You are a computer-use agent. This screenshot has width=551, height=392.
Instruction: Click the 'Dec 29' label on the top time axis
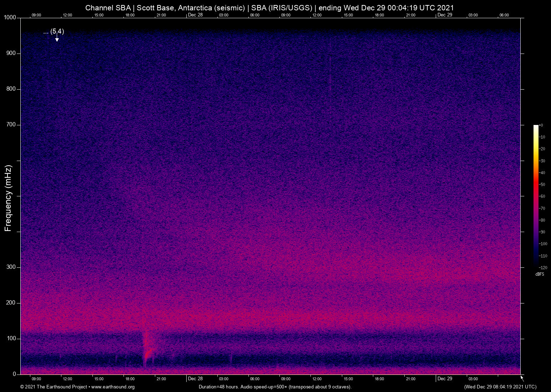(445, 15)
